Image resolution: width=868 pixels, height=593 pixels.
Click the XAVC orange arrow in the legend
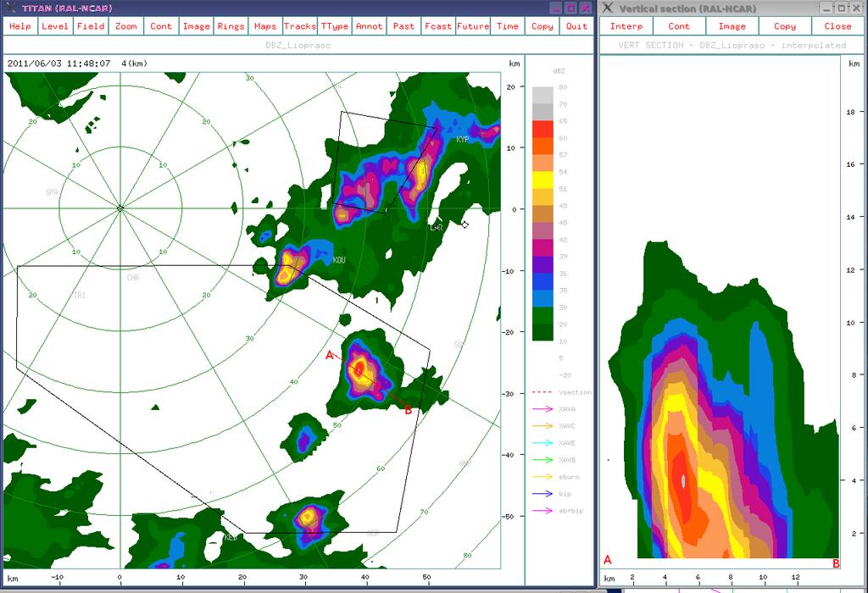(x=542, y=426)
